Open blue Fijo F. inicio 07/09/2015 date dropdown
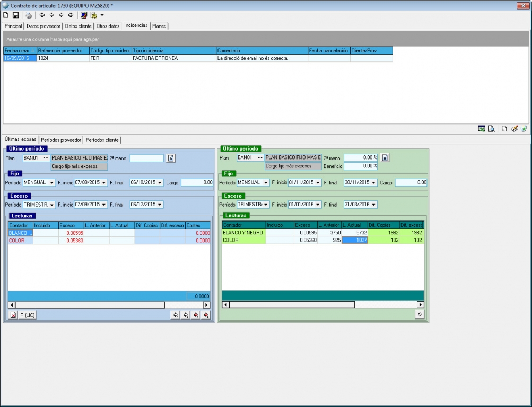The width and height of the screenshot is (532, 407). point(104,183)
